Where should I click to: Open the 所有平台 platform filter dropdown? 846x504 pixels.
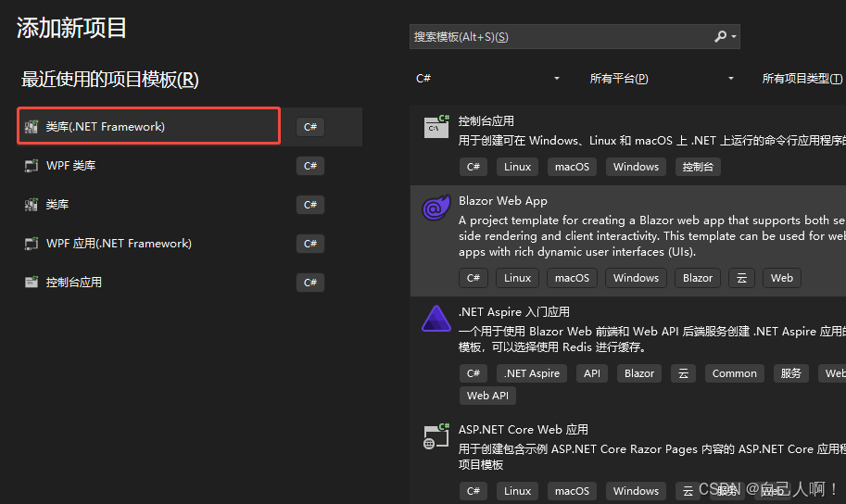point(662,79)
